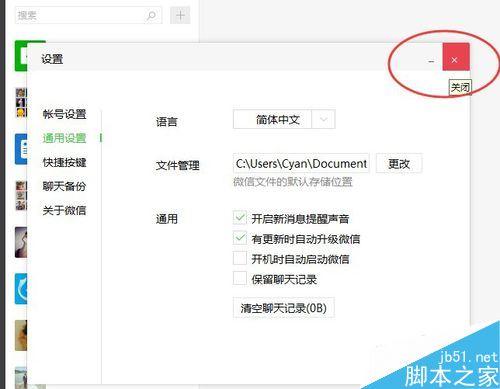Click magnifier icon in search box
This screenshot has height=389, width=500.
(151, 15)
